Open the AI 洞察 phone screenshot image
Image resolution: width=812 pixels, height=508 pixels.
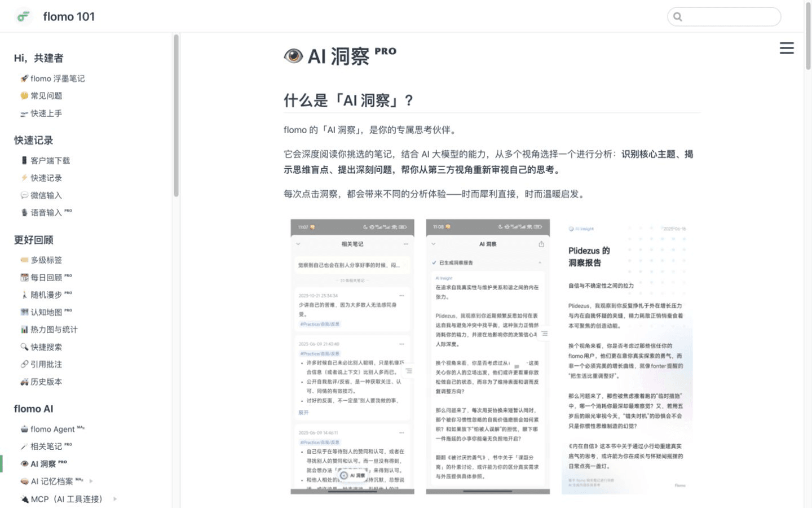(488, 357)
